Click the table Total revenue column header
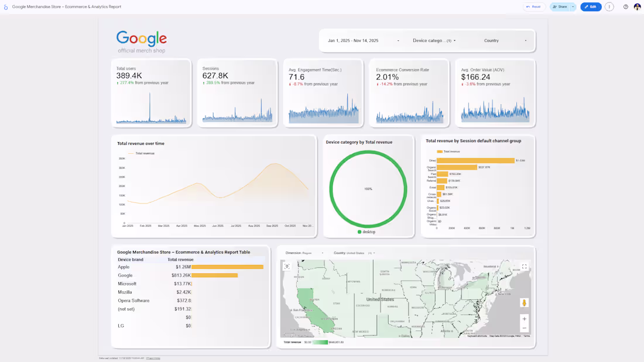644x362 pixels. coord(180,260)
